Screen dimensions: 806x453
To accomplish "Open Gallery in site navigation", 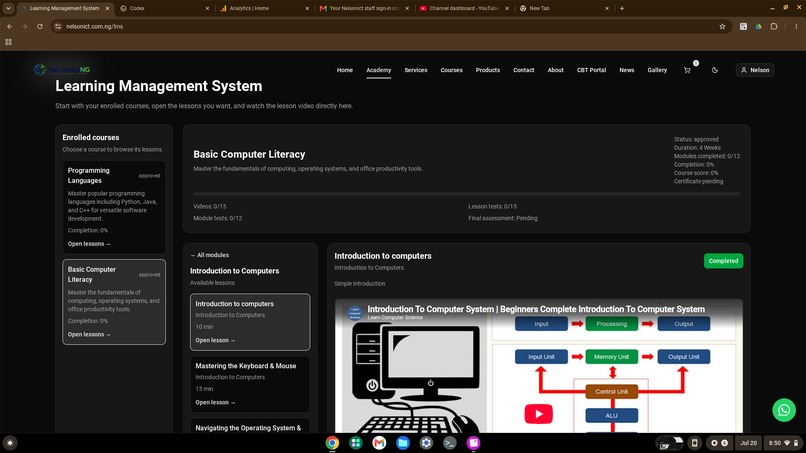I will click(x=657, y=70).
